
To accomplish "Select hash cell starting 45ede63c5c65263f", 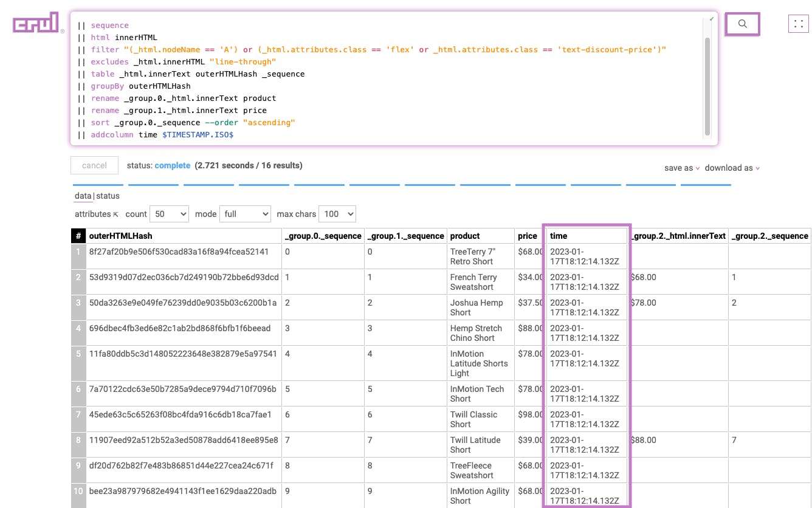I will pos(183,419).
